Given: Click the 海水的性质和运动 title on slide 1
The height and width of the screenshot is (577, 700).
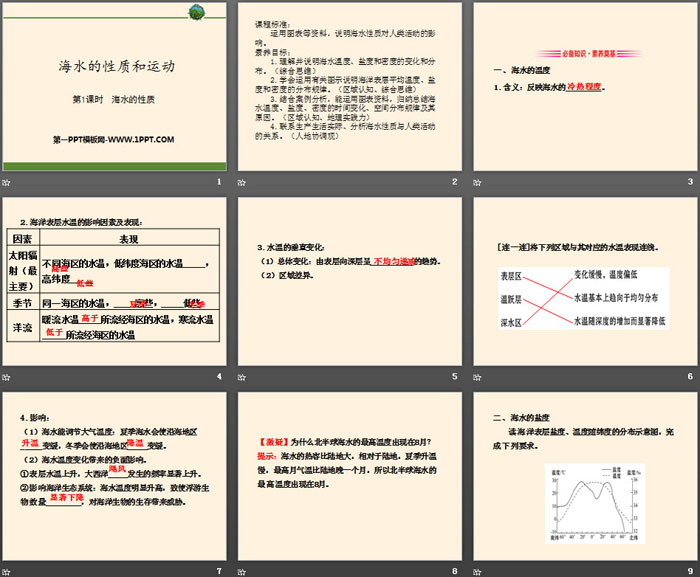Looking at the screenshot, I should pos(115,68).
